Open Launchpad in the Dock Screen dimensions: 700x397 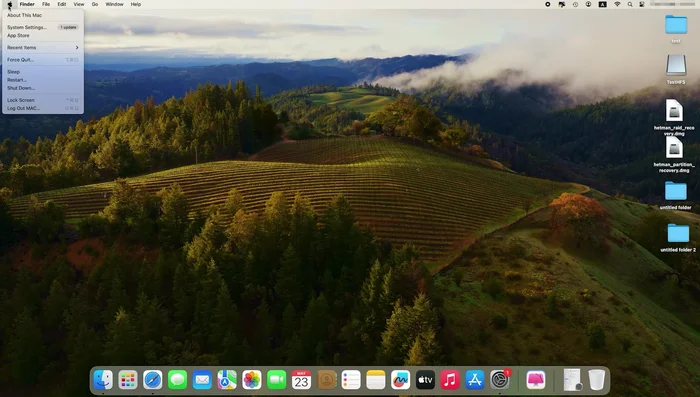click(x=128, y=380)
